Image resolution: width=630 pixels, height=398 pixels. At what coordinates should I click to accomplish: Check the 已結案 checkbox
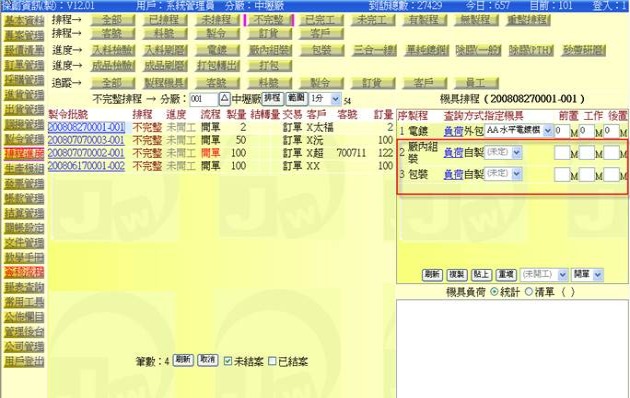point(272,361)
